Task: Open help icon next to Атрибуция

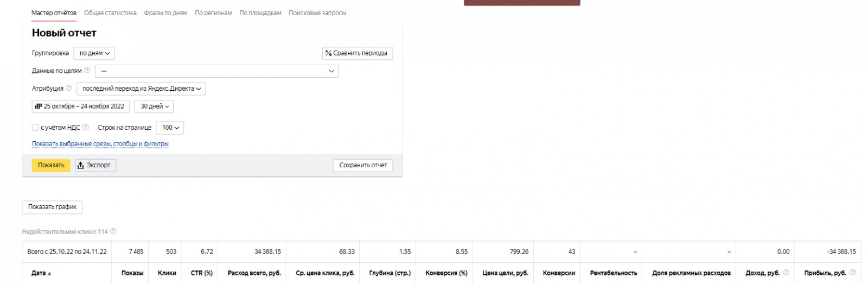Action: (69, 88)
